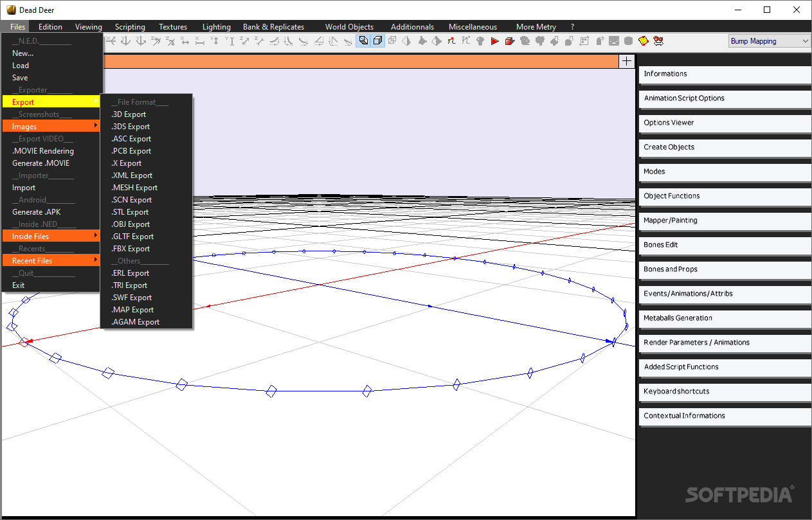Click the red goggles with arrow icon
This screenshot has width=812, height=520.
pyautogui.click(x=658, y=40)
